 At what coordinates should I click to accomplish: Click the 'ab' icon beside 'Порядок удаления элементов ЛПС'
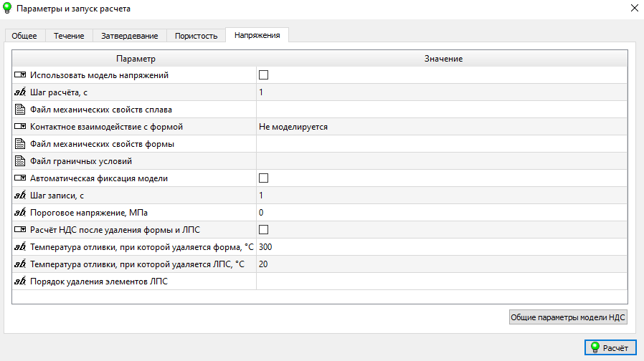[x=20, y=281]
